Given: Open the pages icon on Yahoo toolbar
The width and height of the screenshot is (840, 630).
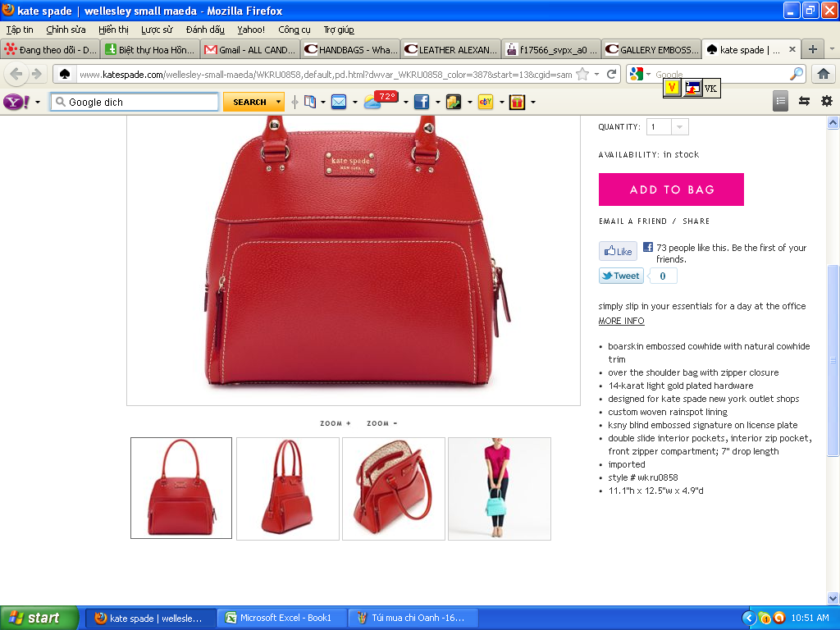Looking at the screenshot, I should 309,102.
